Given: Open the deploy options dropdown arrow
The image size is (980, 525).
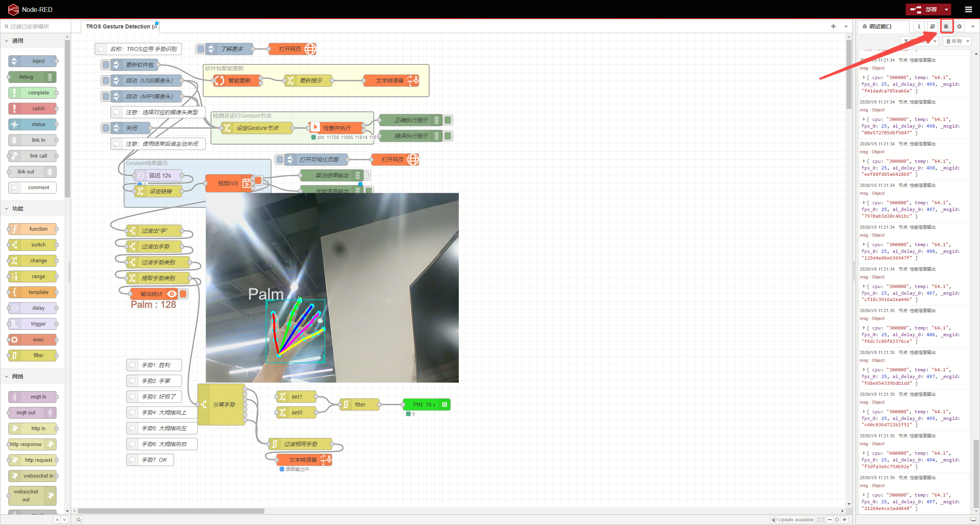Looking at the screenshot, I should 946,9.
